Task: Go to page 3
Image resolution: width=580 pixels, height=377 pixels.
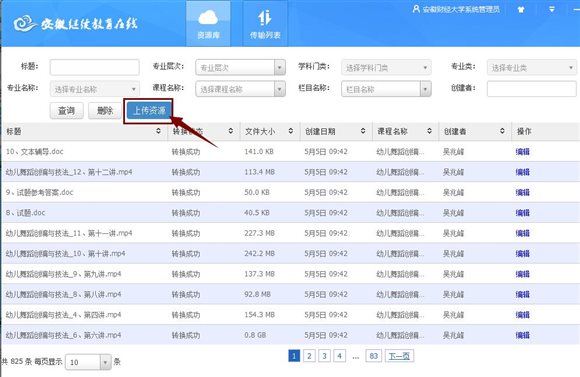Action: pos(324,356)
